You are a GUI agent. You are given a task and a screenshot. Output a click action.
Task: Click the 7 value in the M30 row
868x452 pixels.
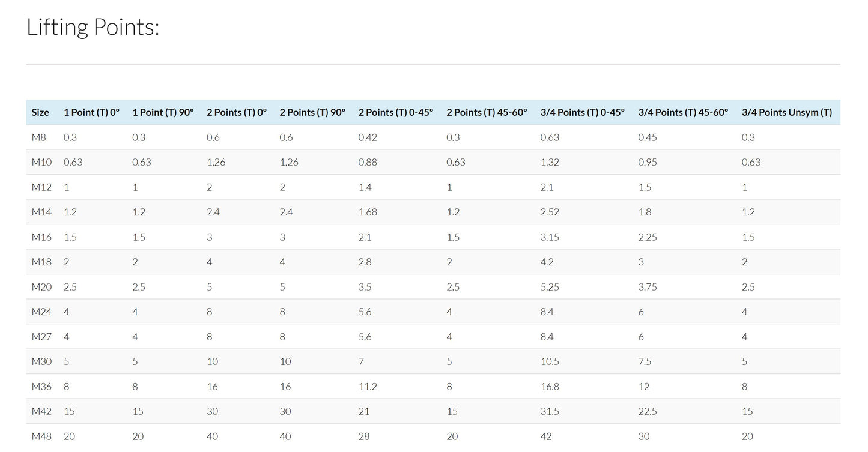point(361,361)
